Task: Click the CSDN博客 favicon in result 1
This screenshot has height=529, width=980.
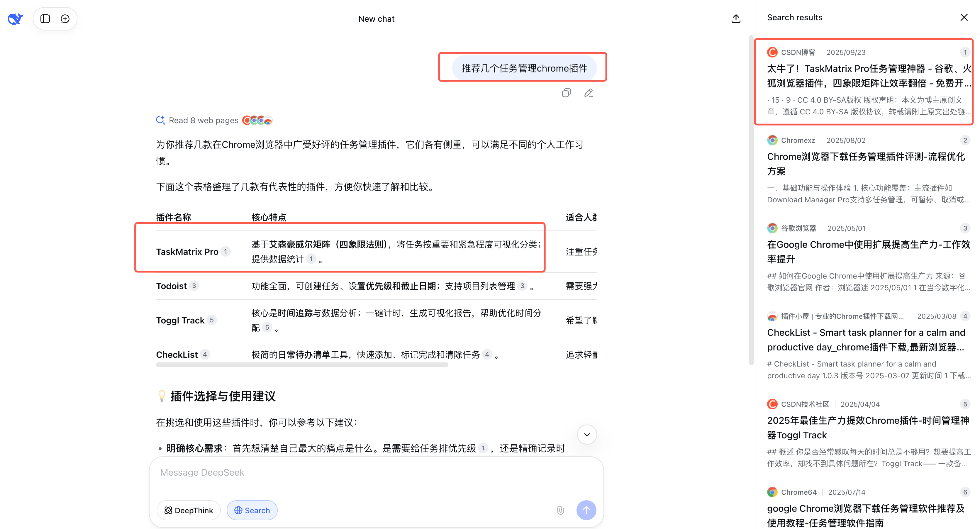Action: coord(772,52)
